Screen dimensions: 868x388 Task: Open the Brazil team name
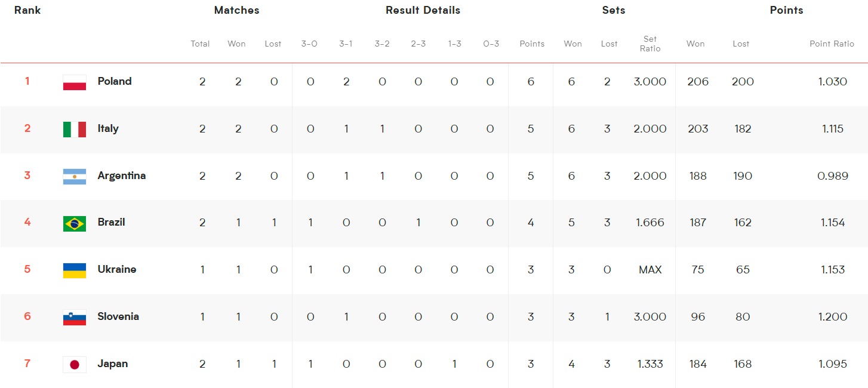[112, 222]
